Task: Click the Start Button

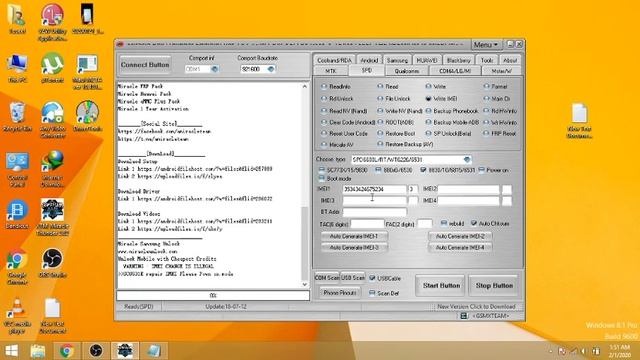Action: [441, 286]
